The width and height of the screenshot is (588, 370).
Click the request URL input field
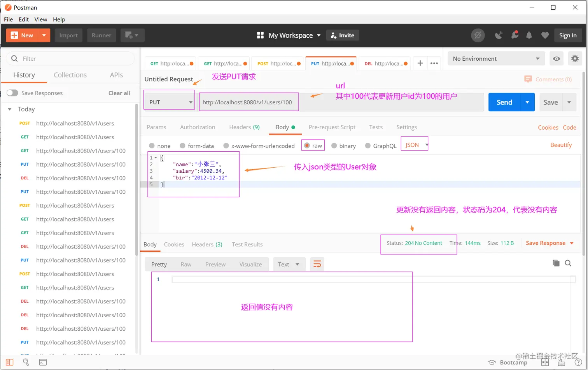tap(341, 102)
